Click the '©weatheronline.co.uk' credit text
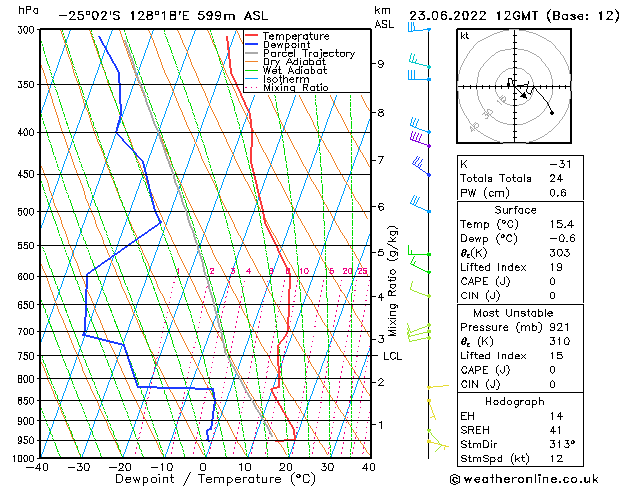Image resolution: width=629 pixels, height=486 pixels. point(524,479)
